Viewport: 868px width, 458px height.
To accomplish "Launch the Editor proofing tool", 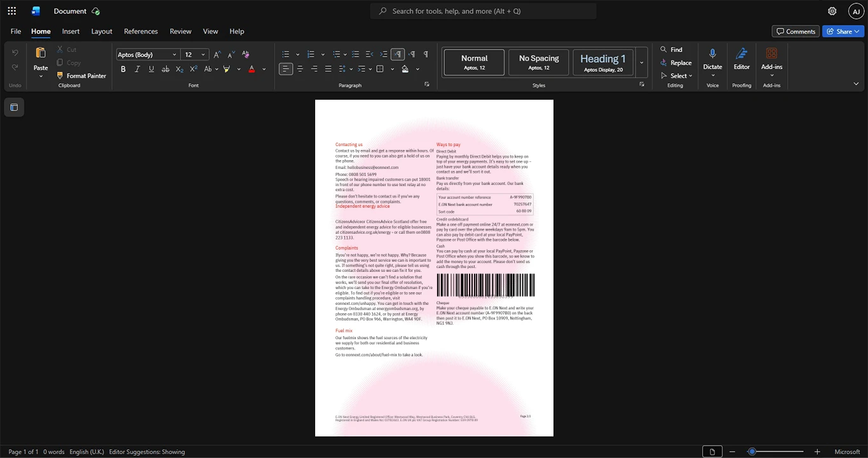I will click(x=742, y=62).
